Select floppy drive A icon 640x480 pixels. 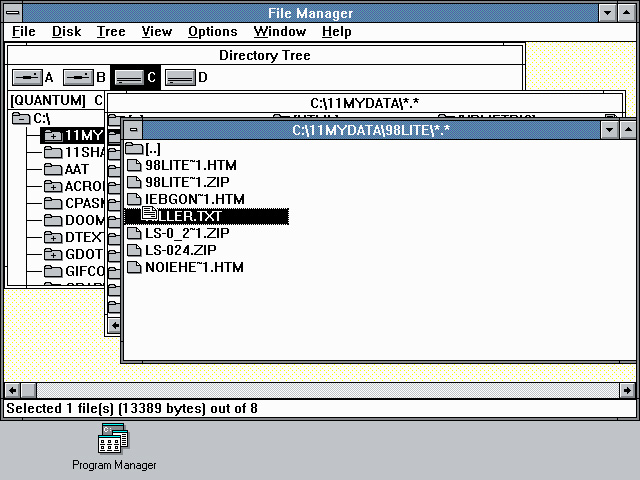click(x=27, y=77)
